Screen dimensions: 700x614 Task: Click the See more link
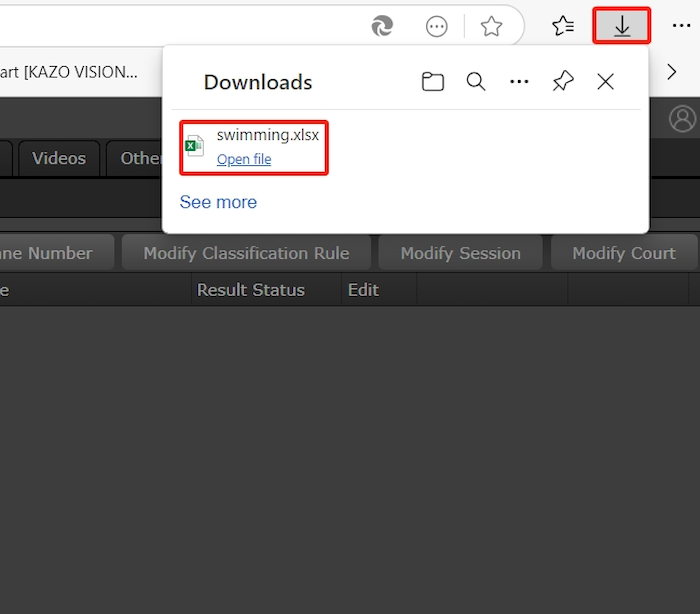(218, 202)
